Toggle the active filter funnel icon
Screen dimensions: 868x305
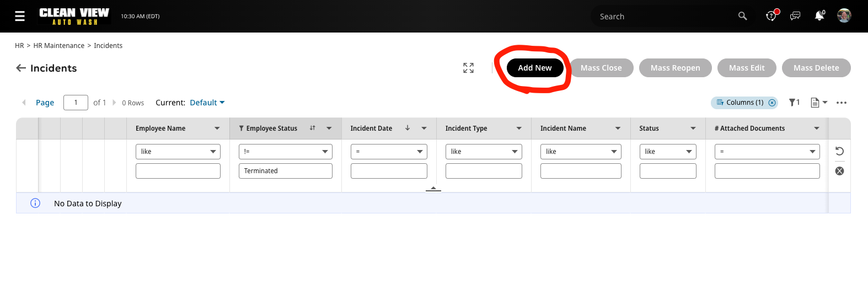[794, 103]
